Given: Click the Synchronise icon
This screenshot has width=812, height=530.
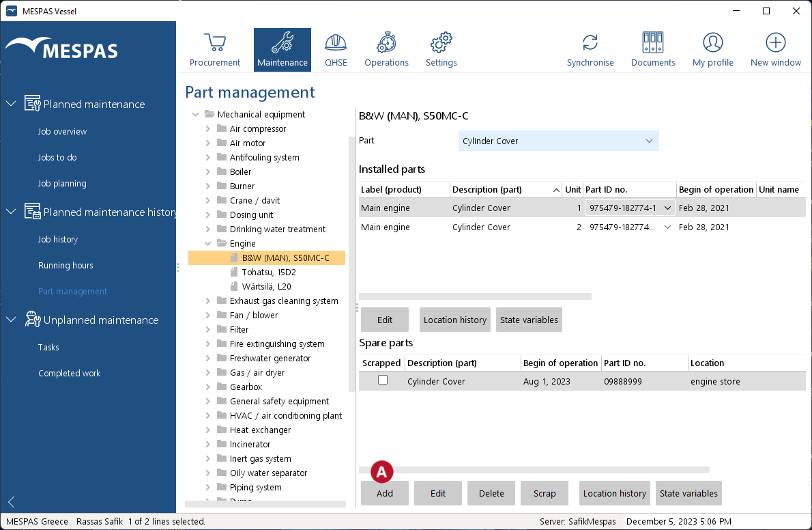Looking at the screenshot, I should click(x=590, y=42).
